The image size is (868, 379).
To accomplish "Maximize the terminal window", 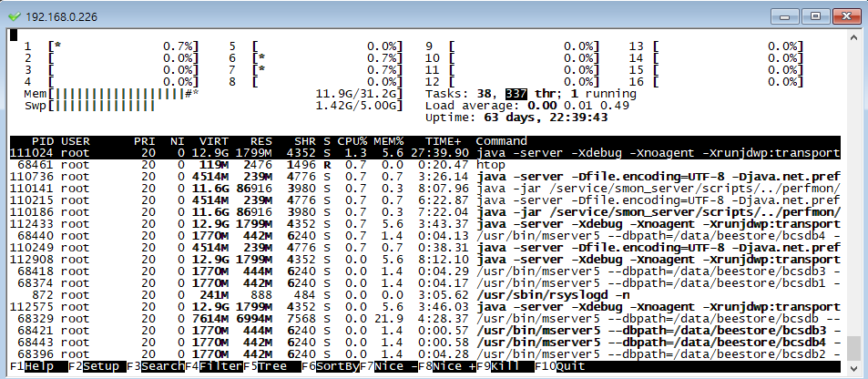I will pyautogui.click(x=815, y=16).
